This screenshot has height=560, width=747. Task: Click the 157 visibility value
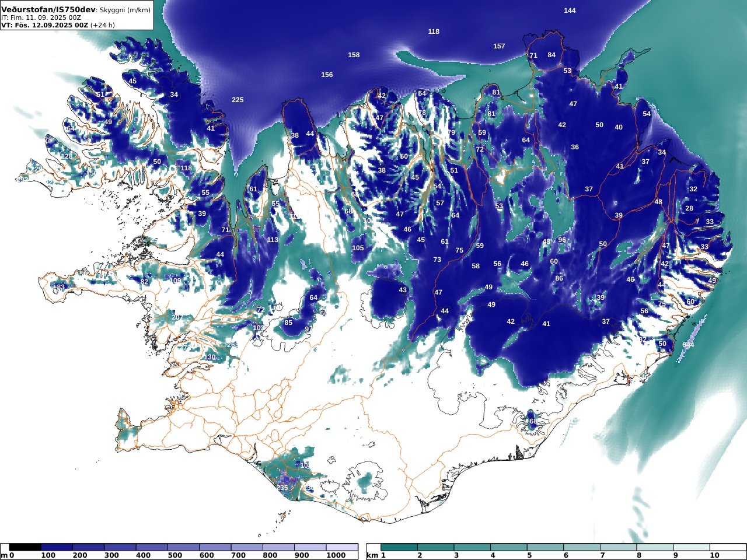pos(499,46)
